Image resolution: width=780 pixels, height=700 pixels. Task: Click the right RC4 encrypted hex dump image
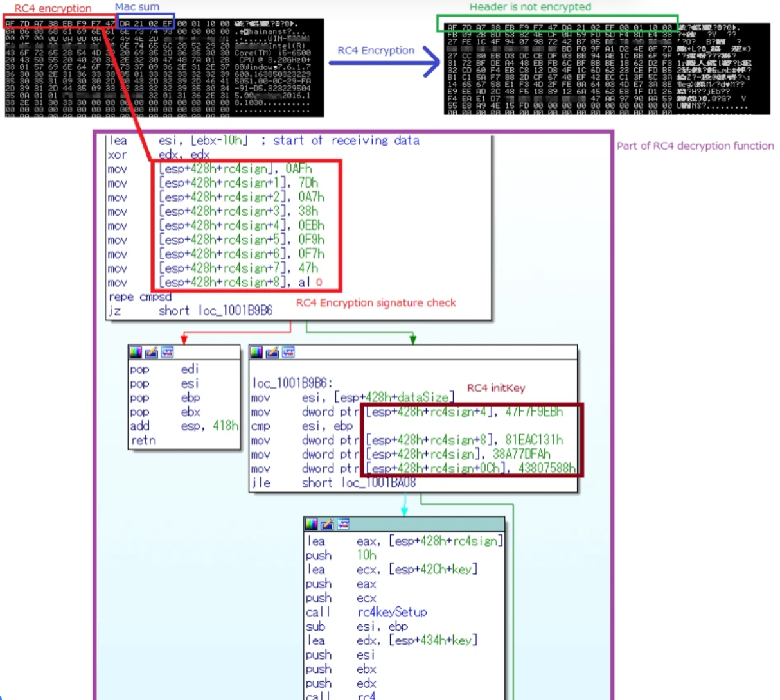(607, 69)
